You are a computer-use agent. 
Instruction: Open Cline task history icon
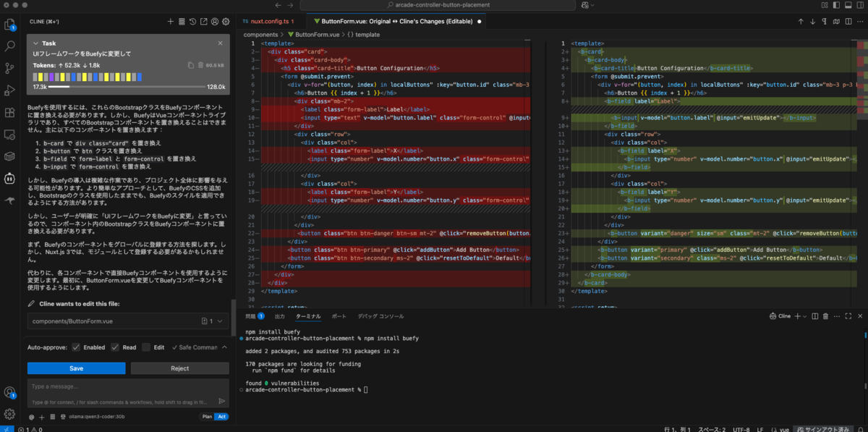click(x=192, y=22)
